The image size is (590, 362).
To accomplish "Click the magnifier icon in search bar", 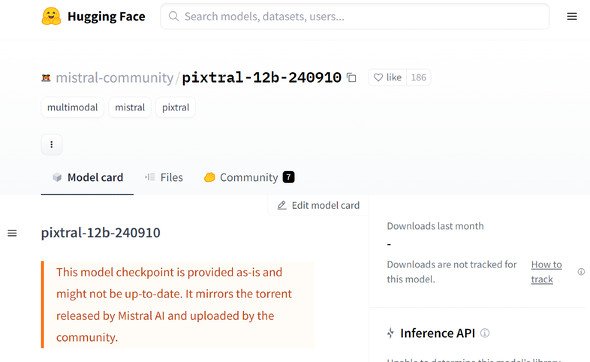I will point(173,17).
